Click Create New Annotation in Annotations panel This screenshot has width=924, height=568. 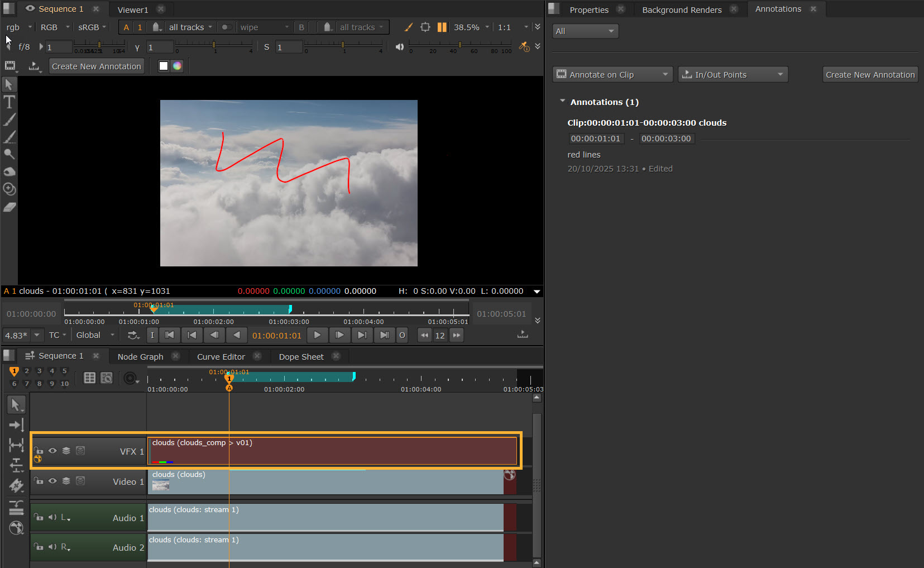pyautogui.click(x=870, y=75)
